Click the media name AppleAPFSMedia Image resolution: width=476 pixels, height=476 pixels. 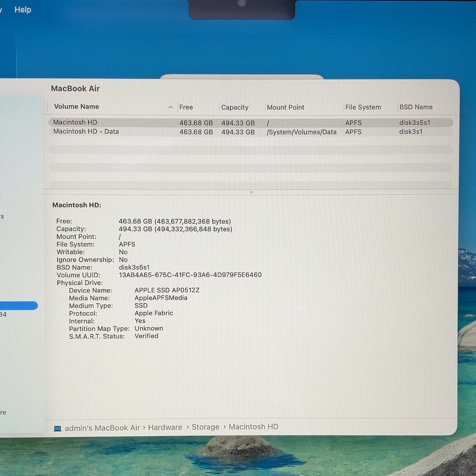tap(161, 298)
